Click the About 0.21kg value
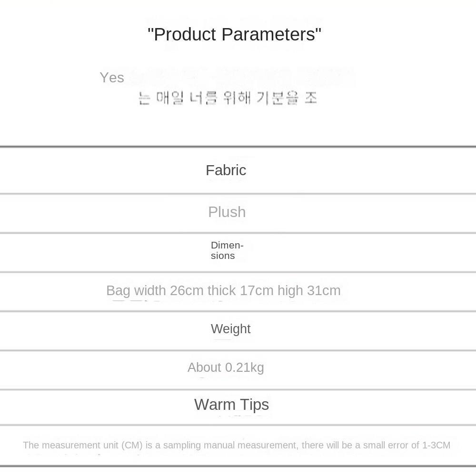 coord(226,367)
